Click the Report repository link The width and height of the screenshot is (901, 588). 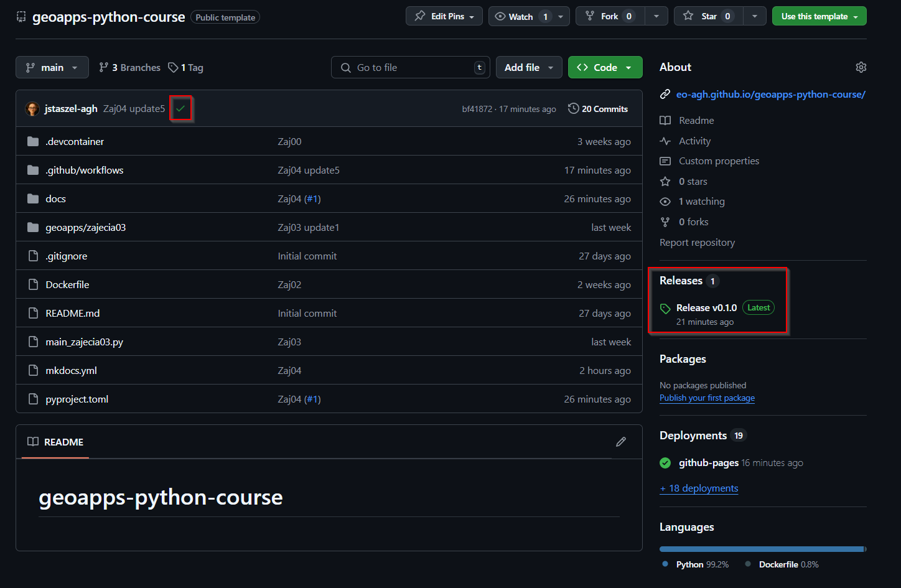click(697, 243)
